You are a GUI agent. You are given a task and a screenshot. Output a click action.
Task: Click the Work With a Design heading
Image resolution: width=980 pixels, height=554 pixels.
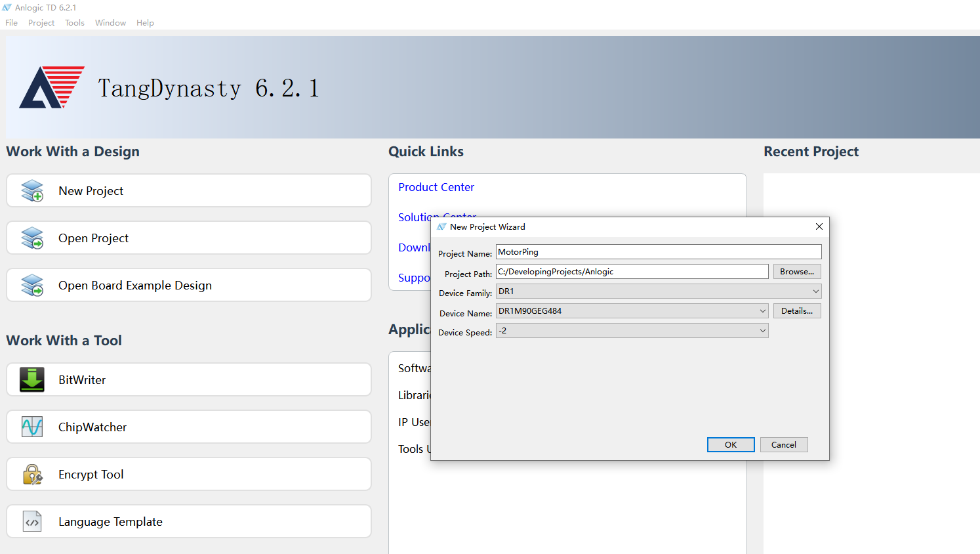coord(73,152)
